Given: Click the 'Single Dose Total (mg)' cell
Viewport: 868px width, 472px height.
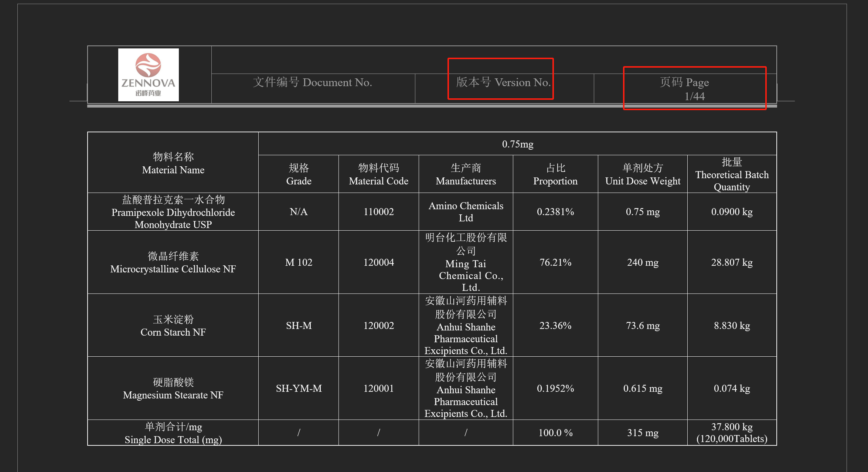Looking at the screenshot, I should click(x=173, y=433).
